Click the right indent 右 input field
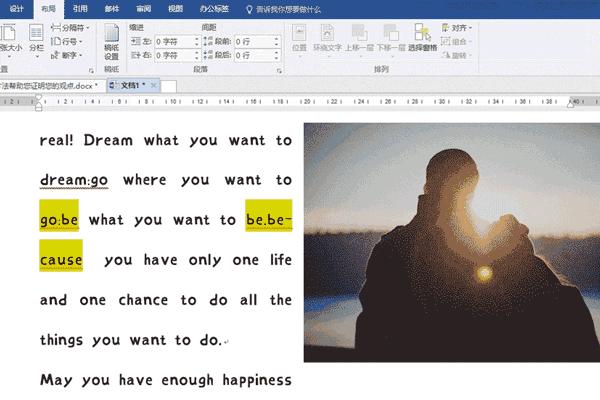This screenshot has height=400, width=600. [x=178, y=55]
